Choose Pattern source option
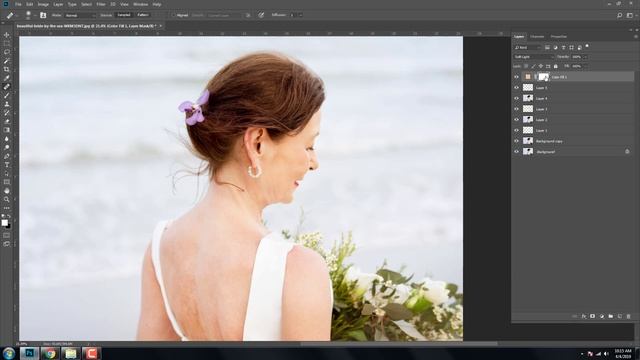This screenshot has width=640, height=360. pos(143,15)
